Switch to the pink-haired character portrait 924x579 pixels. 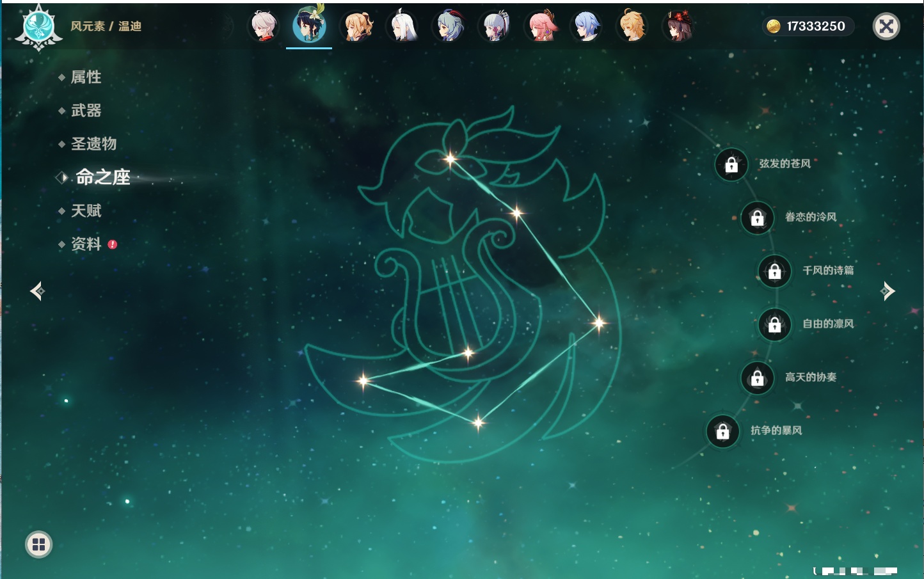coord(541,27)
